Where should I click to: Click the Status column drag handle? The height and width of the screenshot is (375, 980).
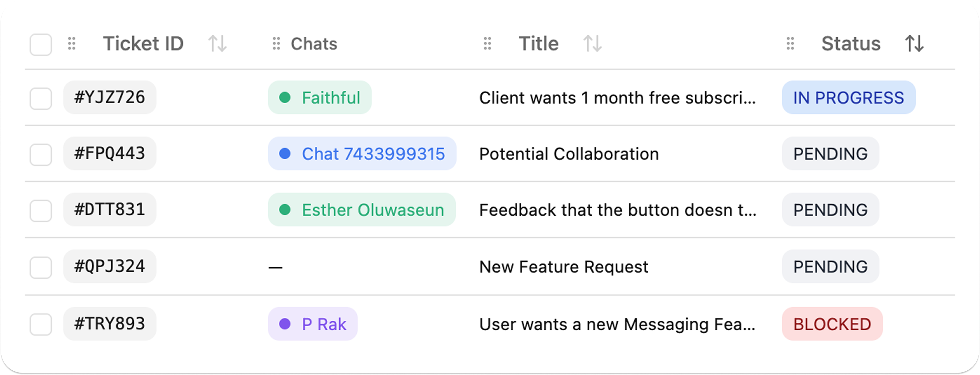[x=790, y=43]
